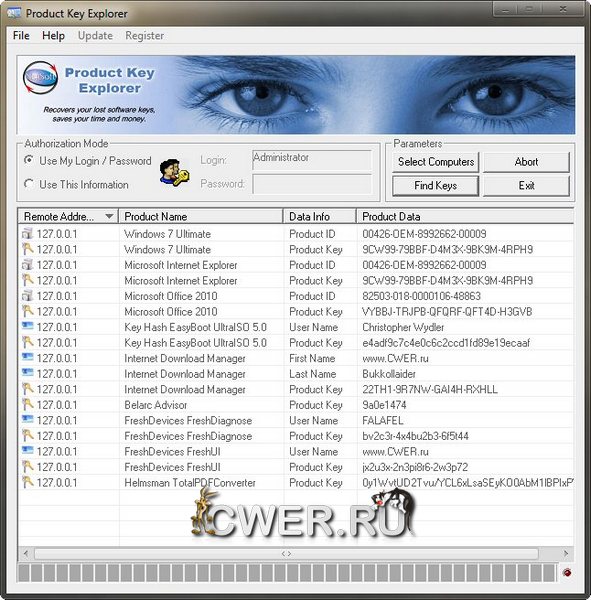
Task: Sort by the Product Name column header
Action: (x=201, y=216)
